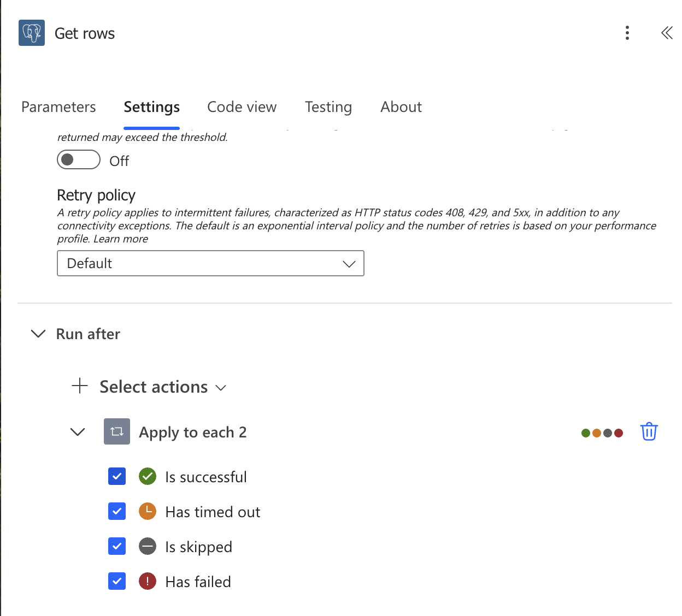Click the PostgreSQL connector icon
The width and height of the screenshot is (682, 616).
tap(32, 33)
